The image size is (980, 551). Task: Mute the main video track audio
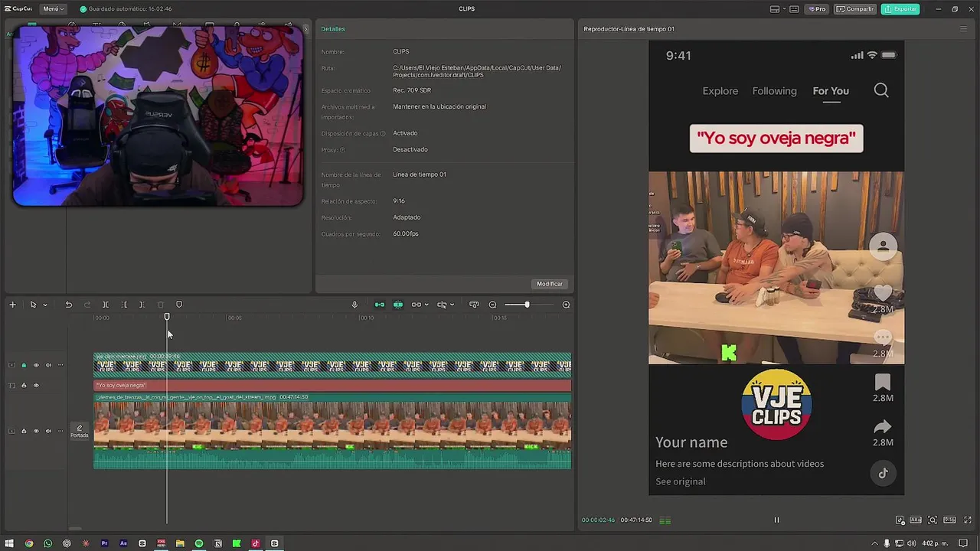tap(48, 431)
